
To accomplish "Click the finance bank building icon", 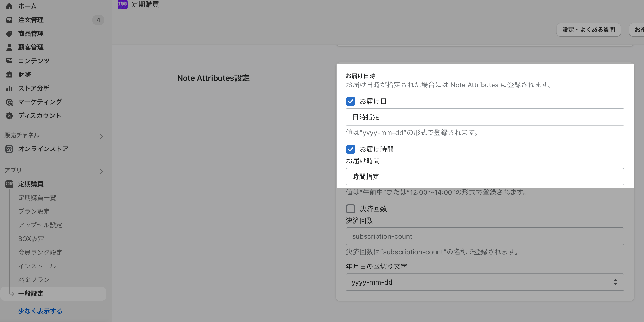I will pyautogui.click(x=9, y=74).
